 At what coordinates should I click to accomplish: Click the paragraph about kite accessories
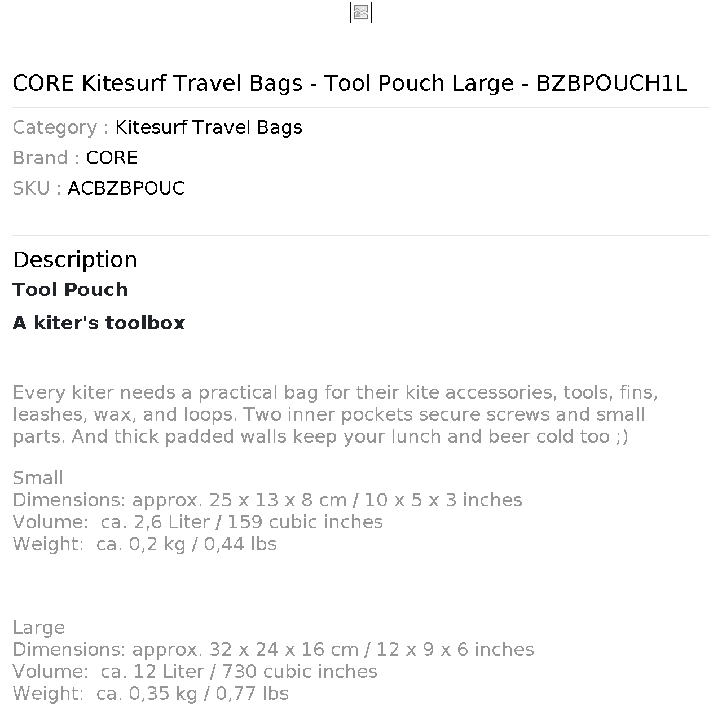(x=335, y=414)
